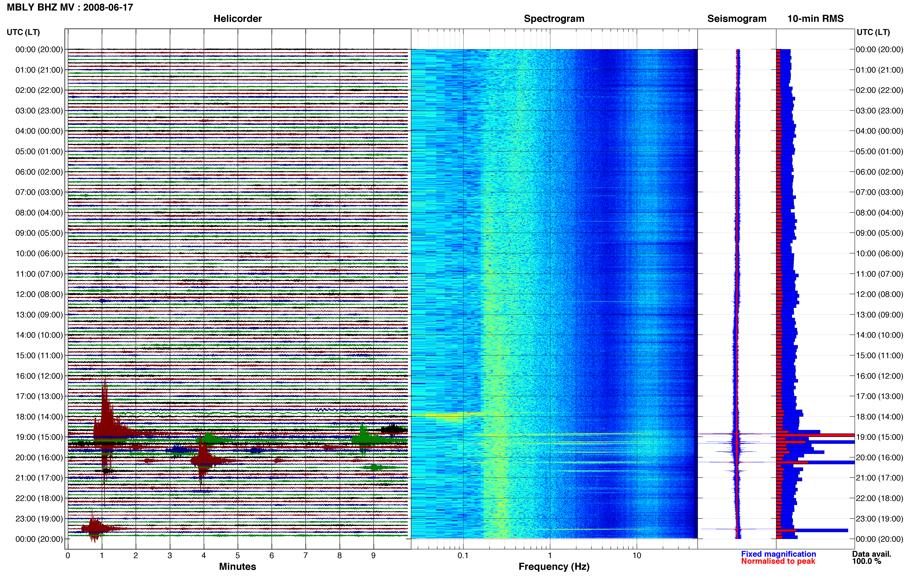The image size is (924, 578).
Task: Click left-axis time label '23:00 (19:00)'
Action: pyautogui.click(x=39, y=519)
